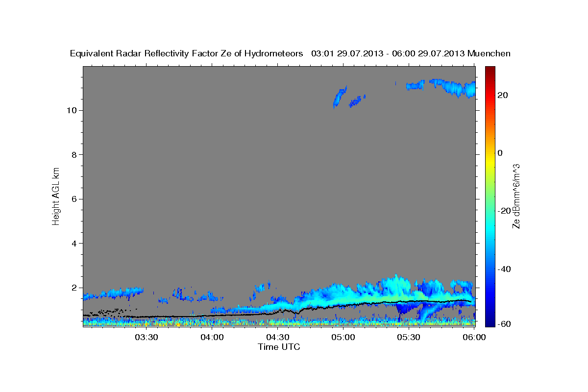This screenshot has width=588, height=392.
Task: Click the plot title 'Equivalent Radar Reflectivity Factor Ze of Hydrometeors'
Action: click(x=187, y=53)
